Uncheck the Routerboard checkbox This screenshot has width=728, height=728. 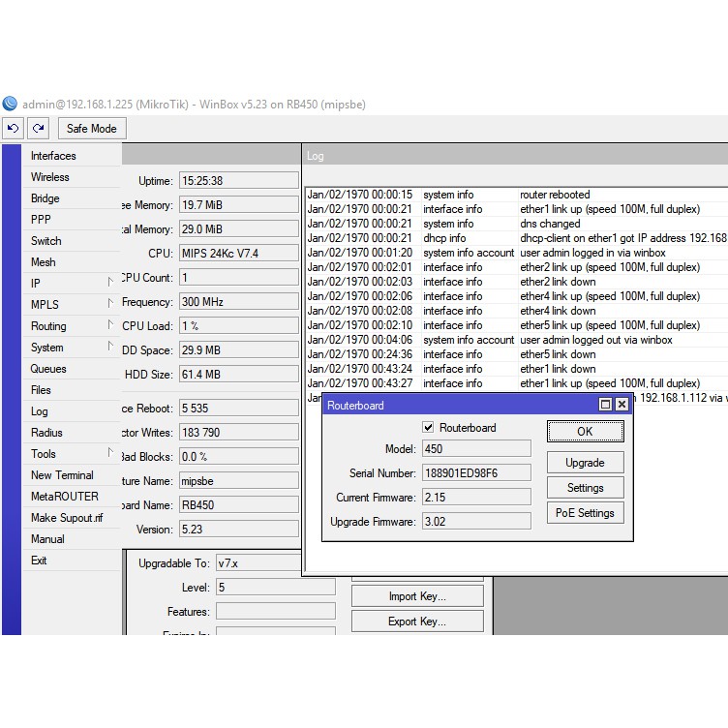[x=428, y=428]
